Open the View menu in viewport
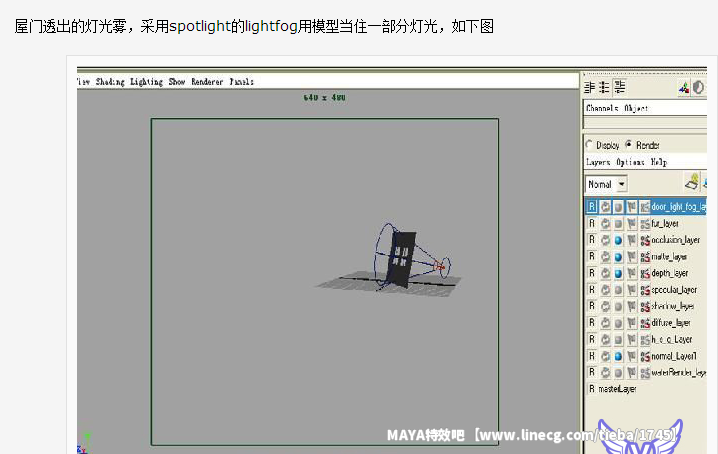This screenshot has width=718, height=454. tap(83, 82)
